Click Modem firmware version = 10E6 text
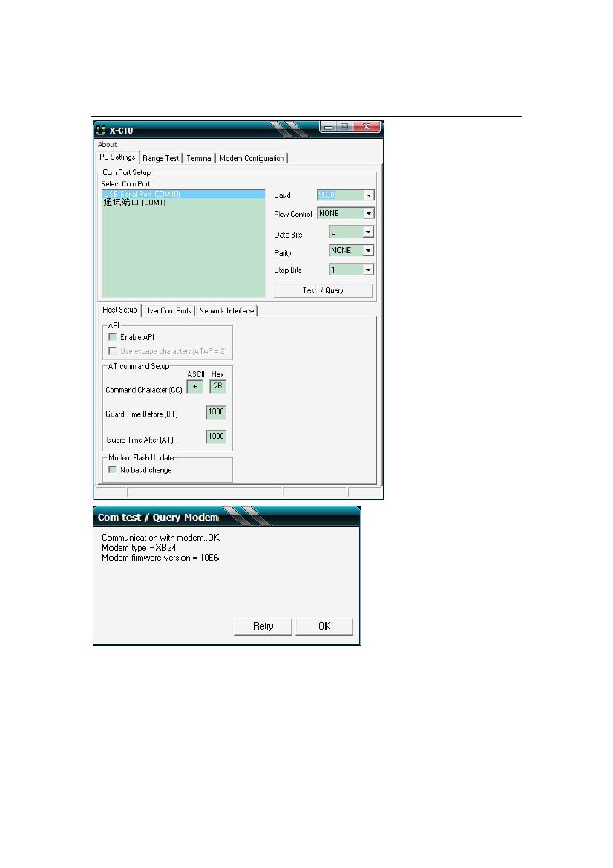 pos(160,558)
